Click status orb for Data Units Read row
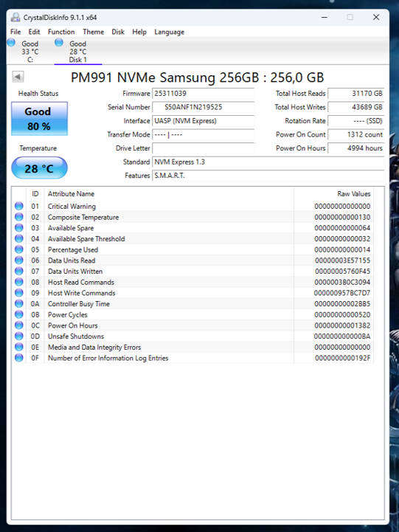This screenshot has height=532, width=399. pyautogui.click(x=19, y=260)
